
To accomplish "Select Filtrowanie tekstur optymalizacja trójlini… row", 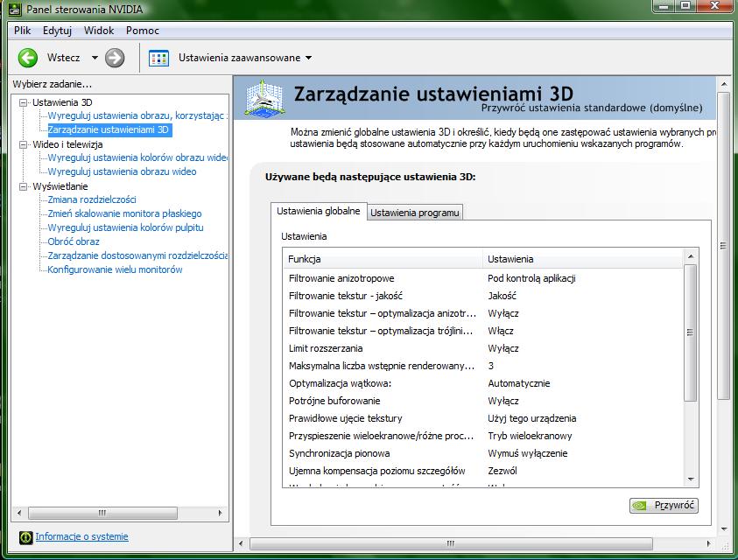I will pos(483,331).
